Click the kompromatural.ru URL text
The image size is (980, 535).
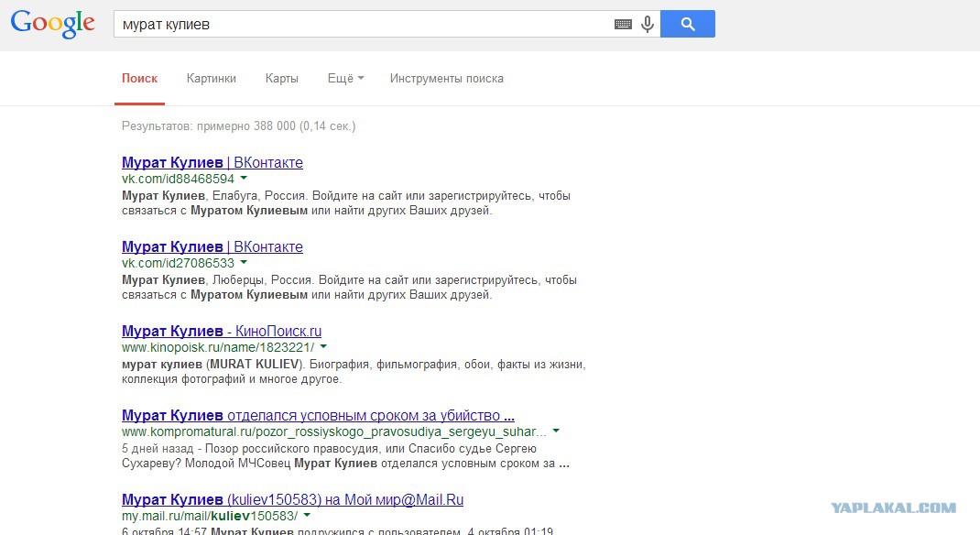click(334, 431)
